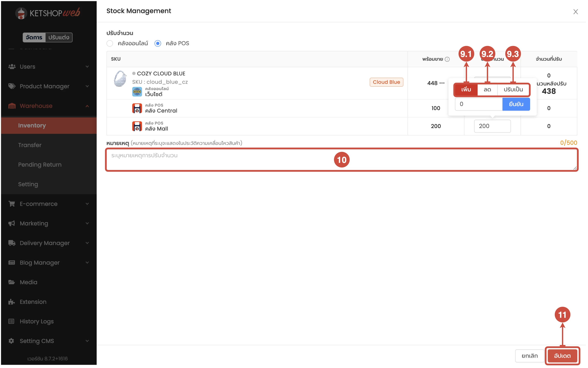Select the คลังออนไลน์ radio option
This screenshot has width=588, height=368.
click(110, 43)
